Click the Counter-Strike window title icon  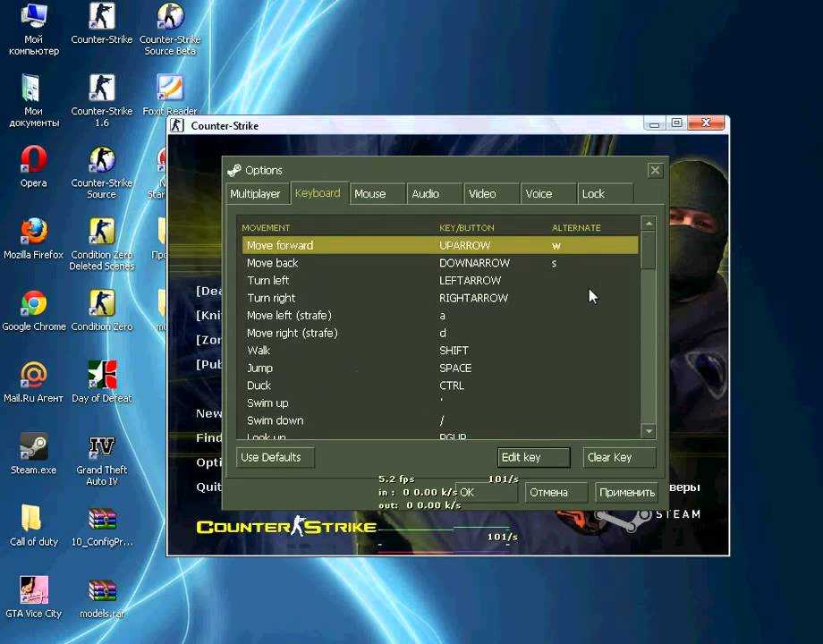coord(177,125)
